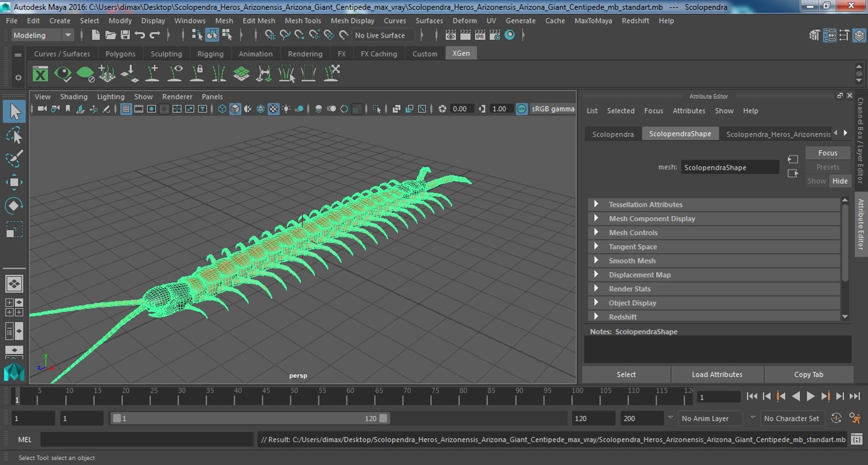The width and height of the screenshot is (868, 465).
Task: Click the Redo arrow icon
Action: (x=155, y=35)
